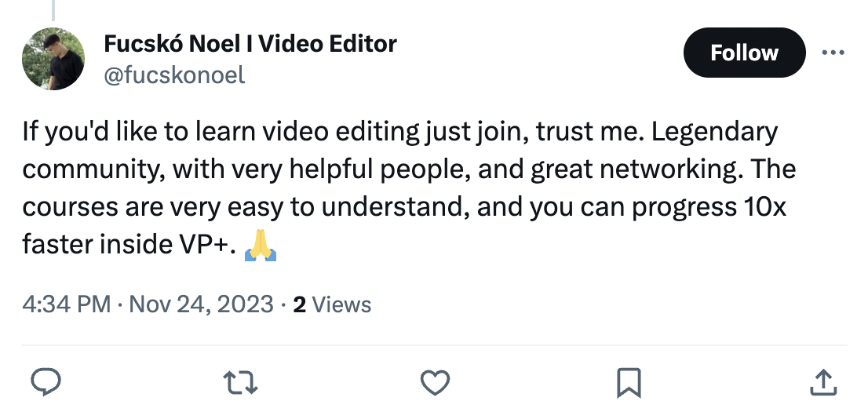The width and height of the screenshot is (868, 408).
Task: Open the three-dot more options menu
Action: (x=831, y=53)
